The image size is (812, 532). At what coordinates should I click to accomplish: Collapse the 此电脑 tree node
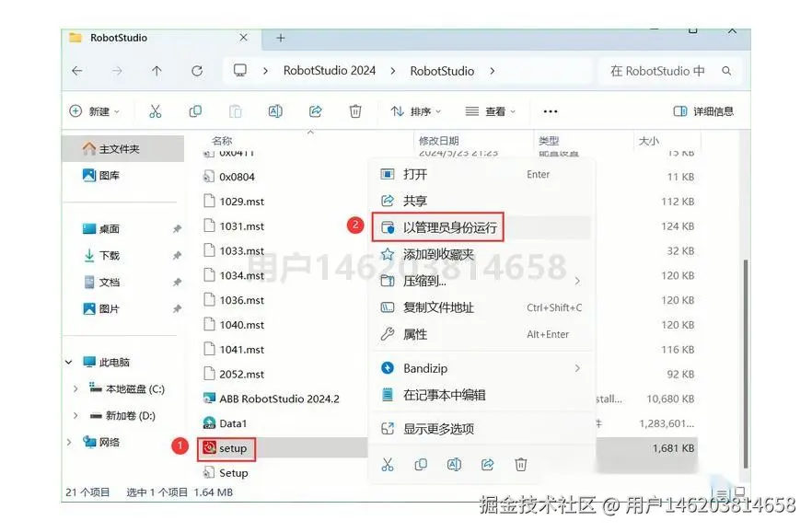tap(68, 362)
